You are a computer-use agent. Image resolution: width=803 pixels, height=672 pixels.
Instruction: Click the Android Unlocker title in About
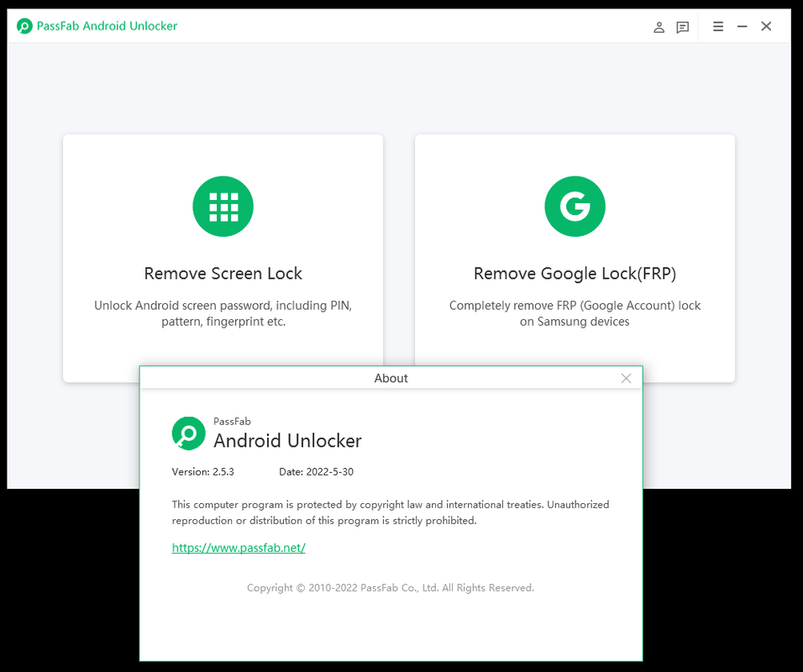pyautogui.click(x=287, y=440)
